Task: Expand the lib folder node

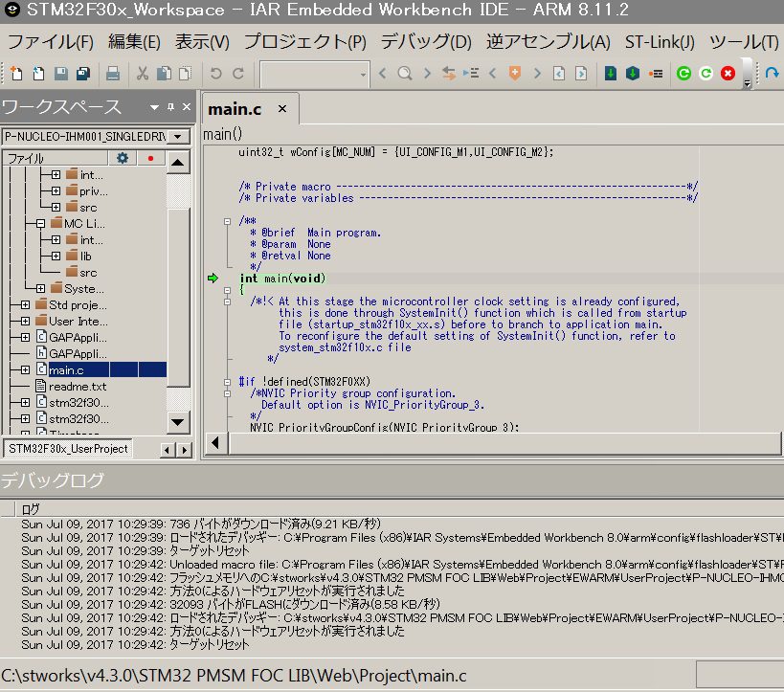Action: click(56, 256)
